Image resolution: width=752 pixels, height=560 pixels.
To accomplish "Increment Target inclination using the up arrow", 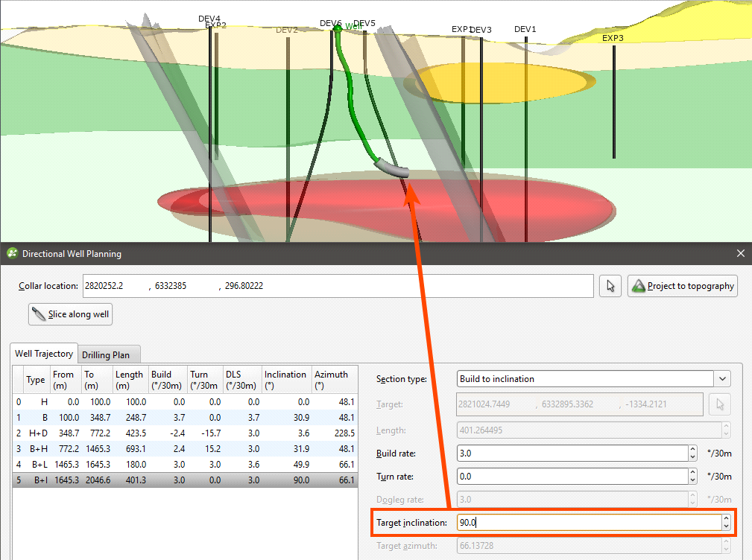I will tap(726, 519).
